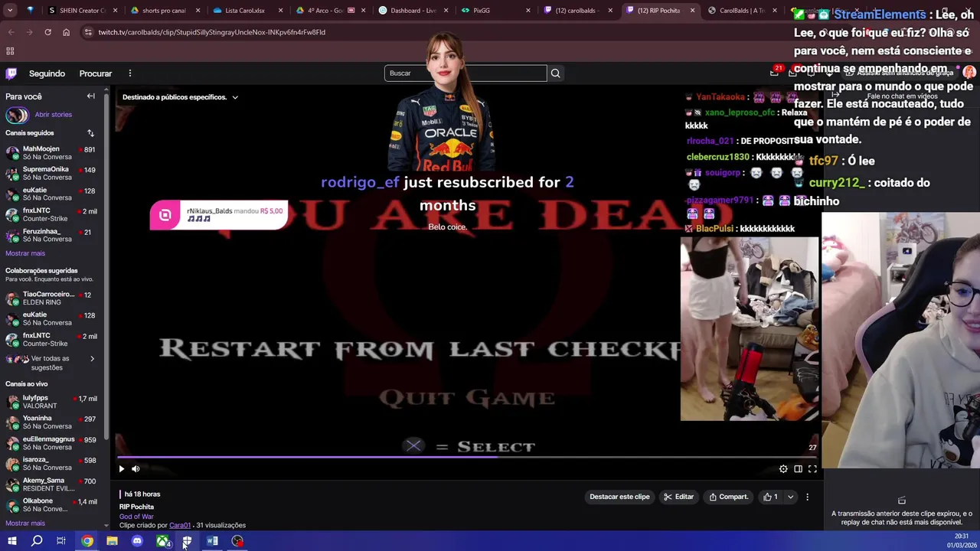Image resolution: width=980 pixels, height=551 pixels.
Task: Open Abrir stories
Action: [53, 115]
